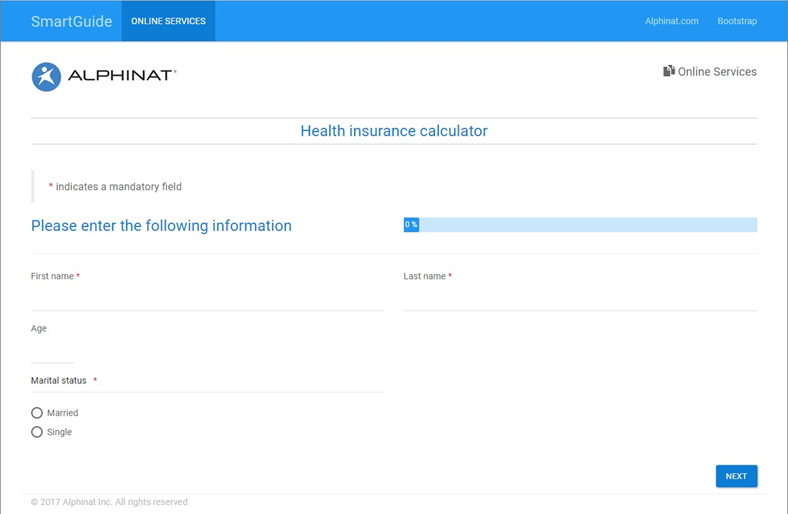Image resolution: width=788 pixels, height=514 pixels.
Task: Click the Online Services header text
Action: click(717, 72)
